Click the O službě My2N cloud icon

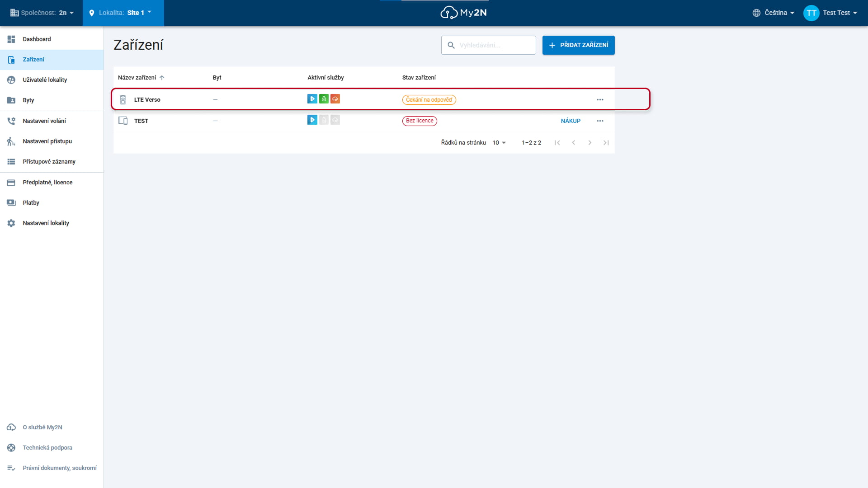[x=11, y=427]
